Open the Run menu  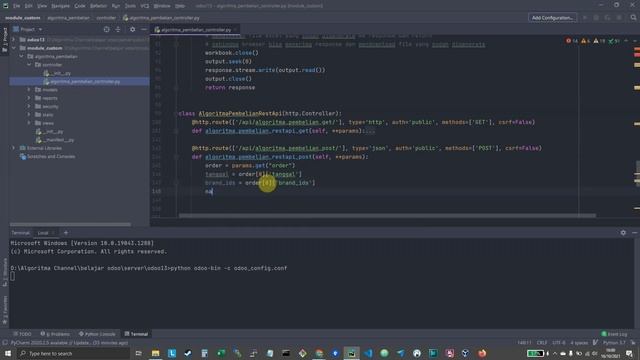(116, 6)
